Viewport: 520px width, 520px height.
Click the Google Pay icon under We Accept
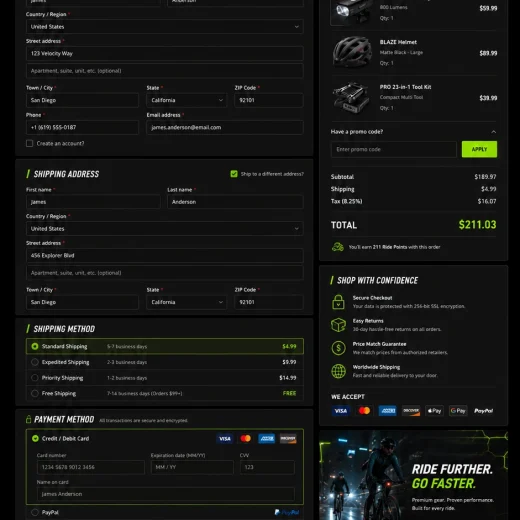[458, 411]
